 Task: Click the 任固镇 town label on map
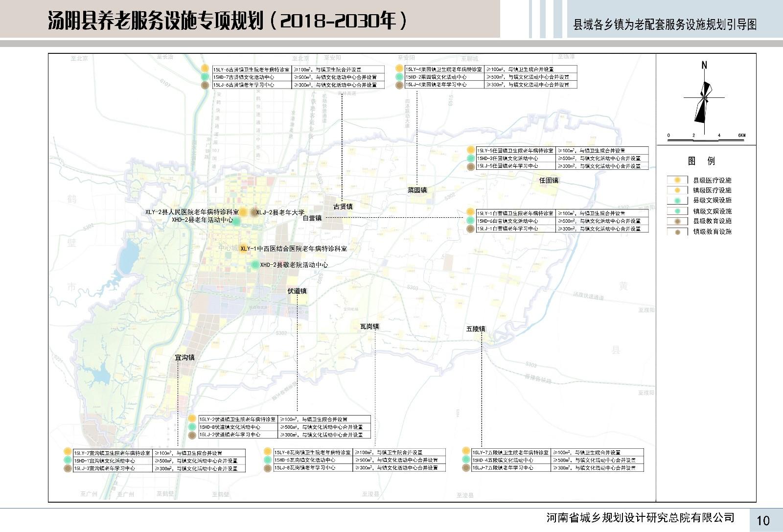point(549,180)
